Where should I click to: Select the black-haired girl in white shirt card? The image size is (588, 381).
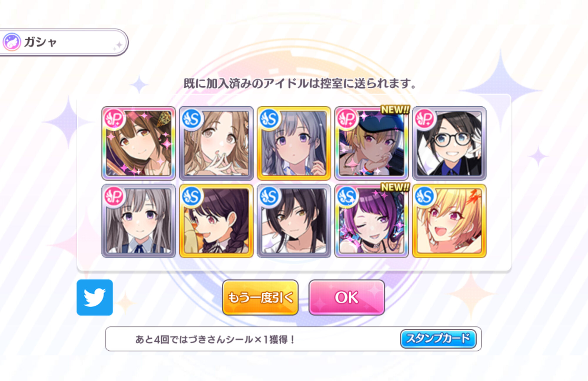click(x=294, y=221)
